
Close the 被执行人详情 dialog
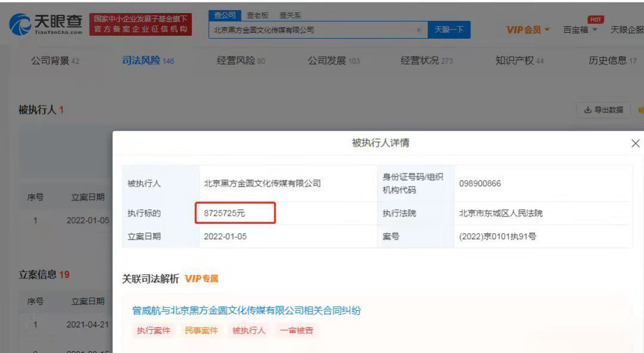tap(635, 144)
